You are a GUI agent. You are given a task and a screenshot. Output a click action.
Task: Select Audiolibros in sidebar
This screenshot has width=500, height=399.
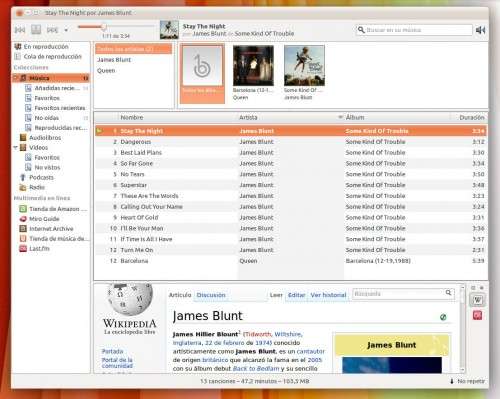click(x=40, y=138)
